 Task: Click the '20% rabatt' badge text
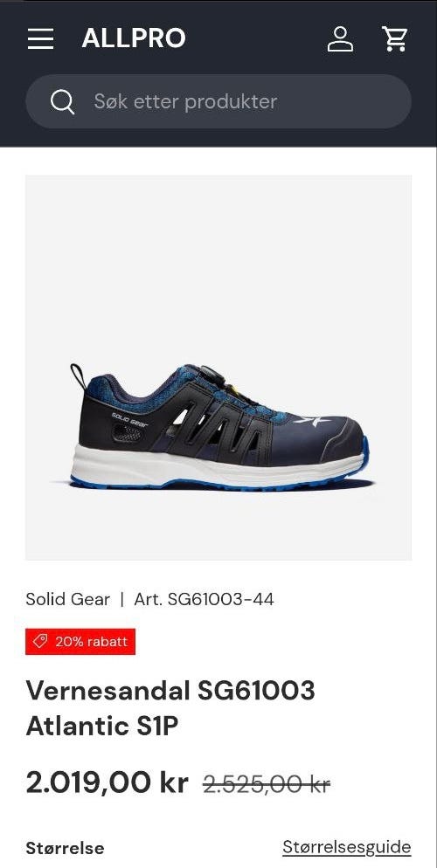pyautogui.click(x=92, y=642)
